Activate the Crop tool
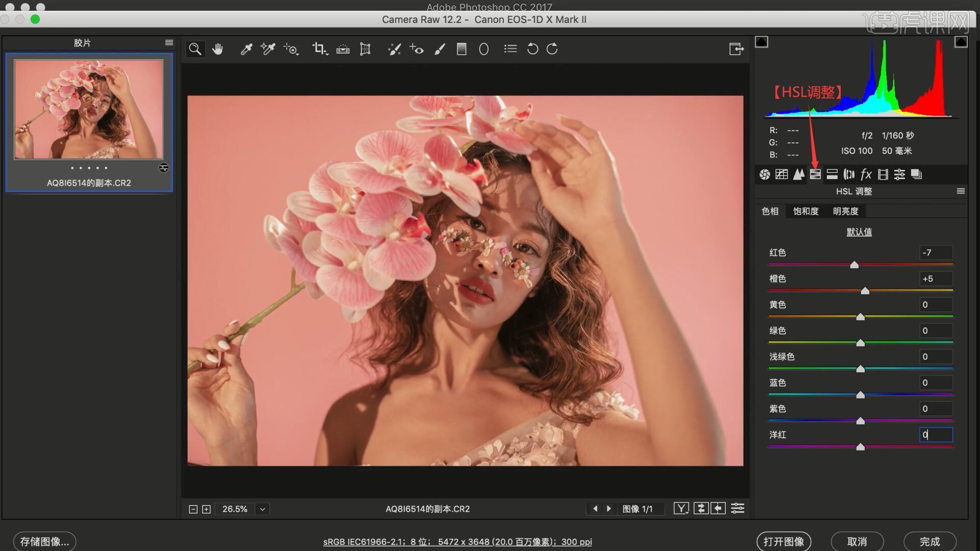 pos(320,49)
